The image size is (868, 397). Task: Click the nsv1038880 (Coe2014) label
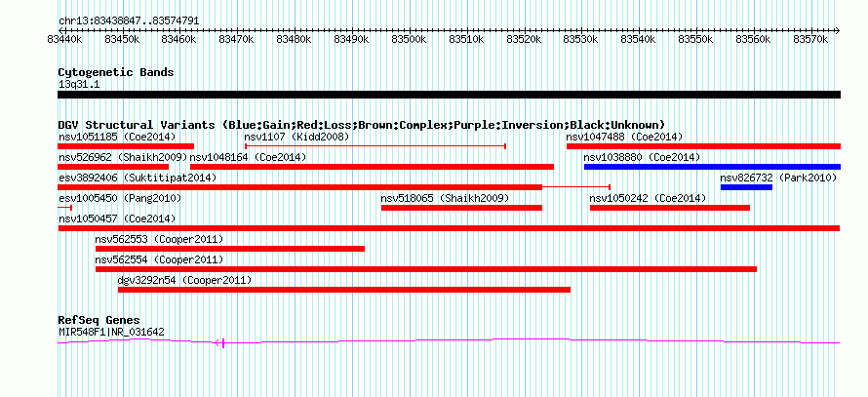[x=642, y=157]
